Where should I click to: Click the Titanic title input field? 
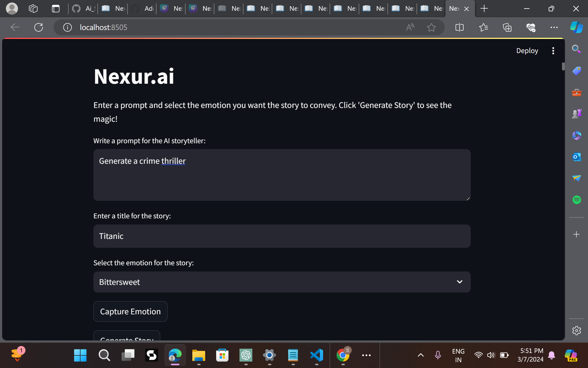click(282, 236)
